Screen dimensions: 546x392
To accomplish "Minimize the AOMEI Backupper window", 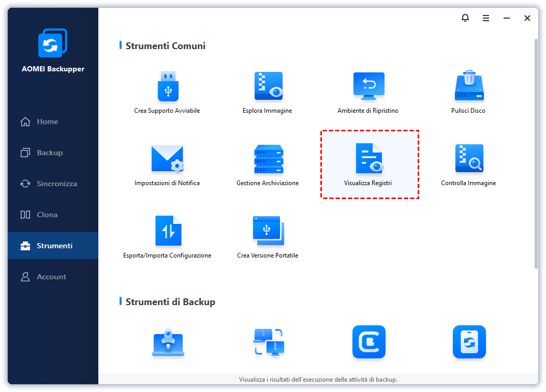I will (x=507, y=18).
